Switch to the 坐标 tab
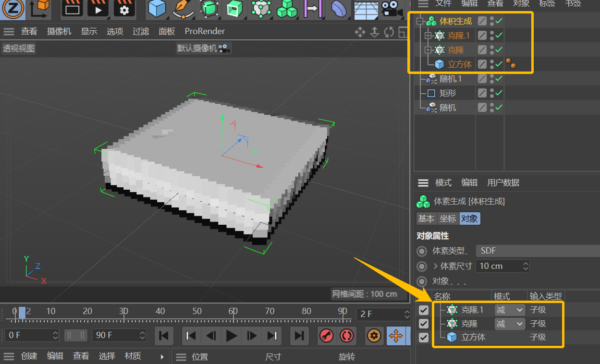 (x=448, y=218)
